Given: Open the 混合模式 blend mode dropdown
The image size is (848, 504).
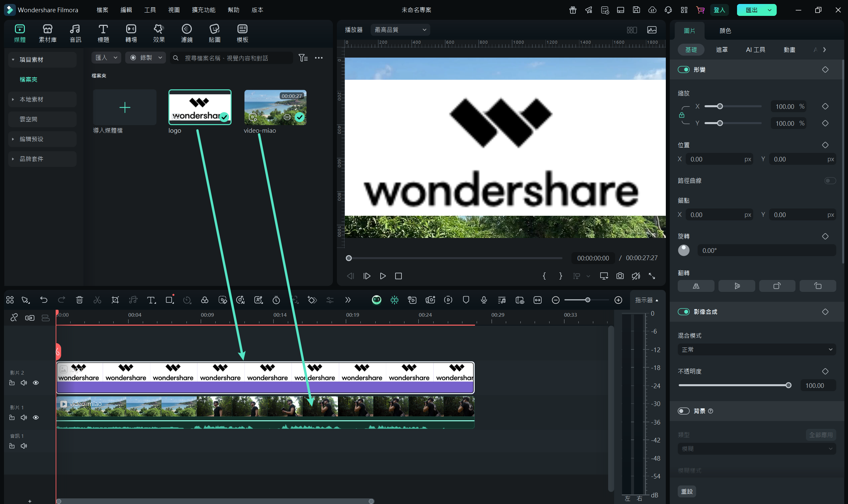Looking at the screenshot, I should [757, 349].
